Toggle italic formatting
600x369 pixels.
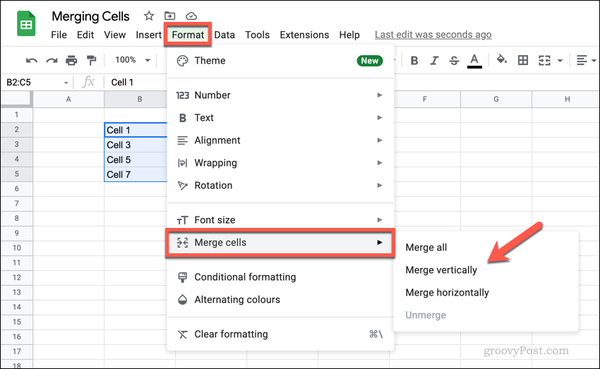pyautogui.click(x=434, y=60)
